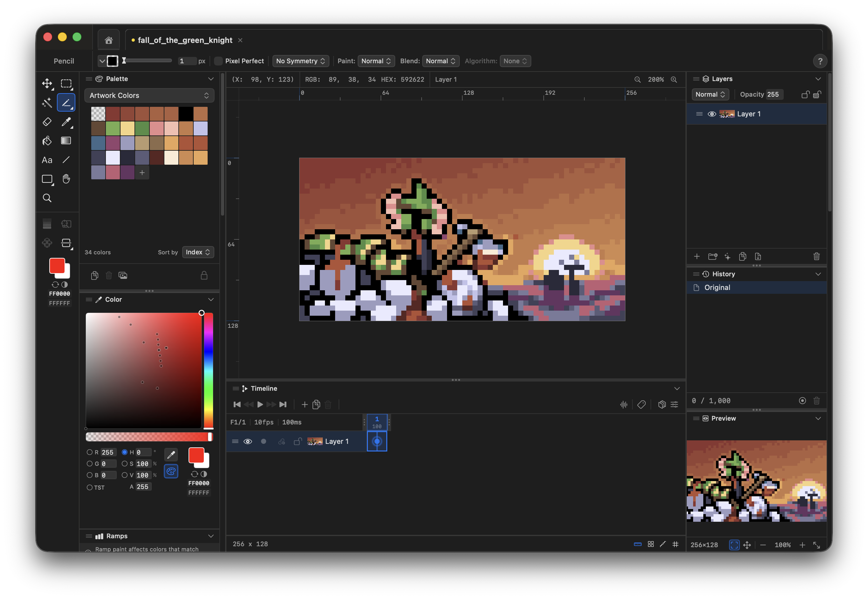Open the Paint mode Normal dropdown
Viewport: 868px width, 599px height.
coord(376,61)
